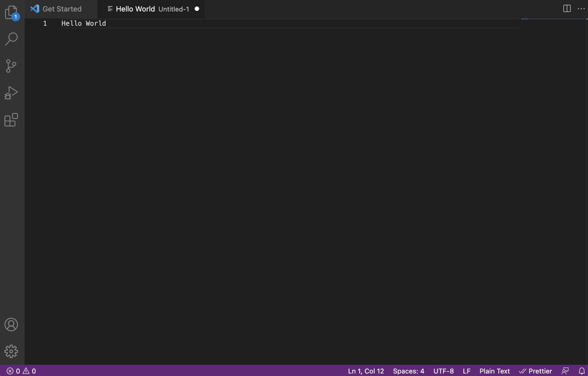This screenshot has height=376, width=588.
Task: Open the Explorer view
Action: click(x=11, y=12)
